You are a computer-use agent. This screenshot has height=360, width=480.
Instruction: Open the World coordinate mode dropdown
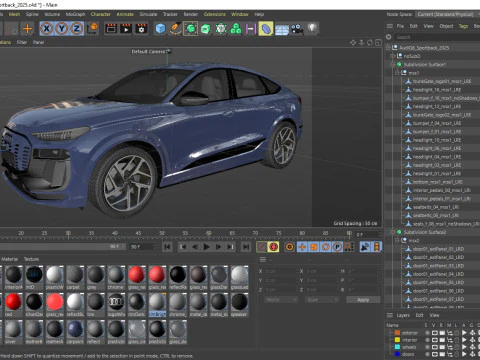(x=281, y=300)
